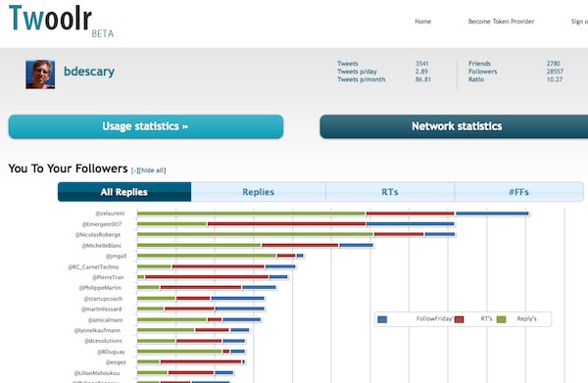588x383 pixels.
Task: Open the bdescary username link
Action: 89,72
